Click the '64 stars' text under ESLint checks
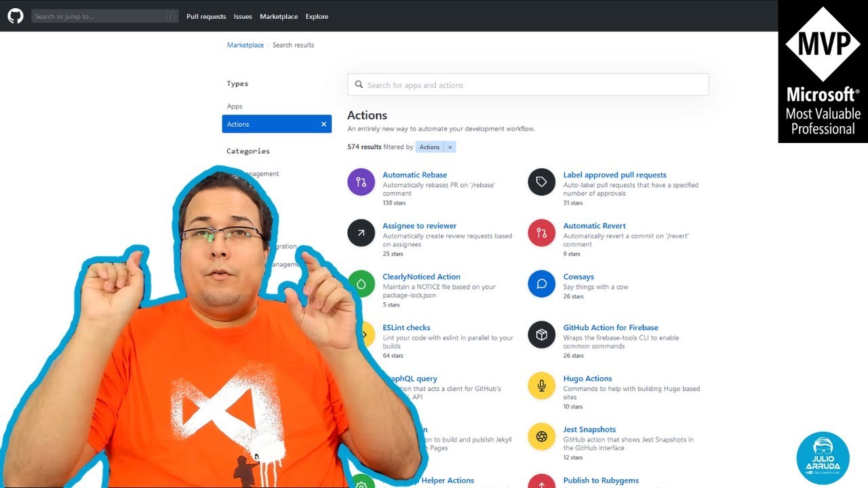Viewport: 868px width, 488px height. click(x=393, y=355)
